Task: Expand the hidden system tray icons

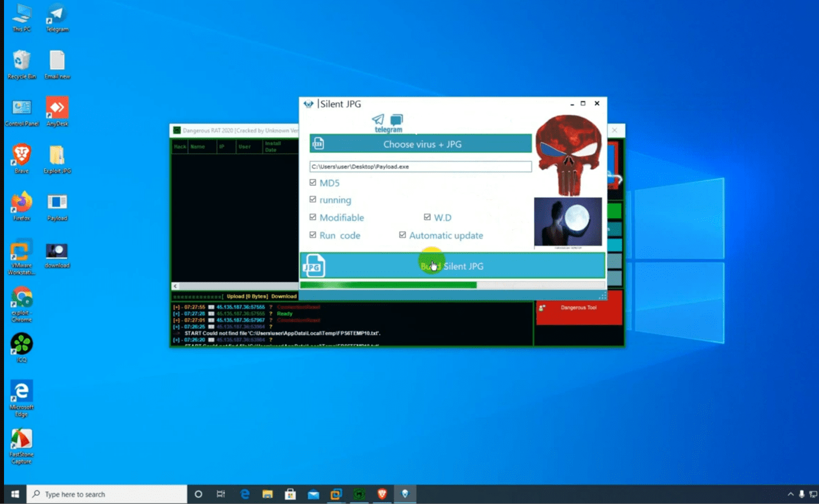Action: pyautogui.click(x=790, y=494)
